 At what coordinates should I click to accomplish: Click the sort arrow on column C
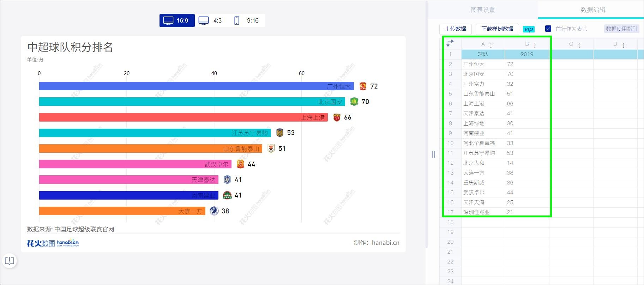[579, 45]
